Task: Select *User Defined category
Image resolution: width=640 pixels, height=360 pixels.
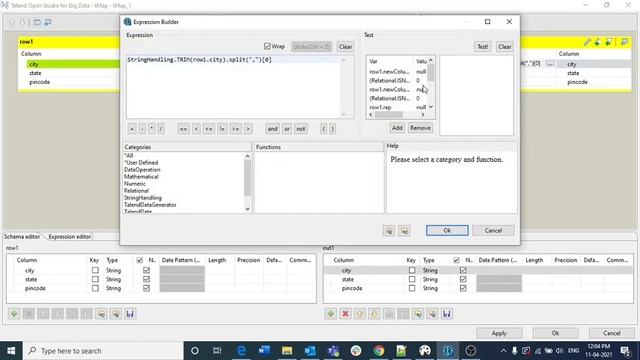Action: pyautogui.click(x=141, y=162)
